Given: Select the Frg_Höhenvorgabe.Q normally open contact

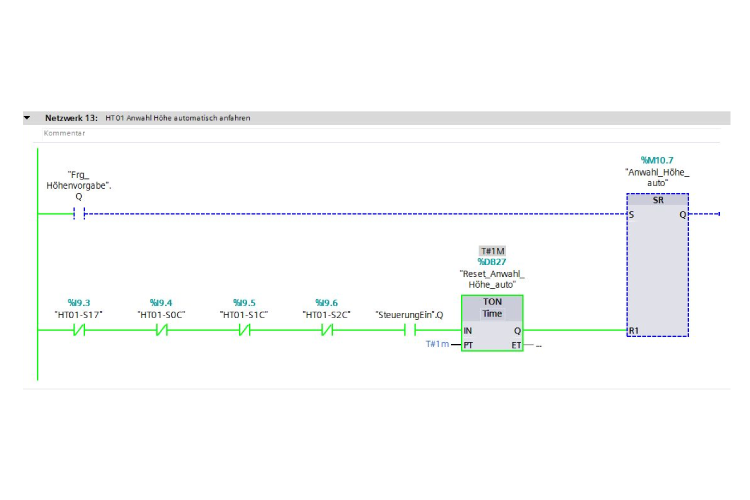Looking at the screenshot, I should pyautogui.click(x=79, y=214).
